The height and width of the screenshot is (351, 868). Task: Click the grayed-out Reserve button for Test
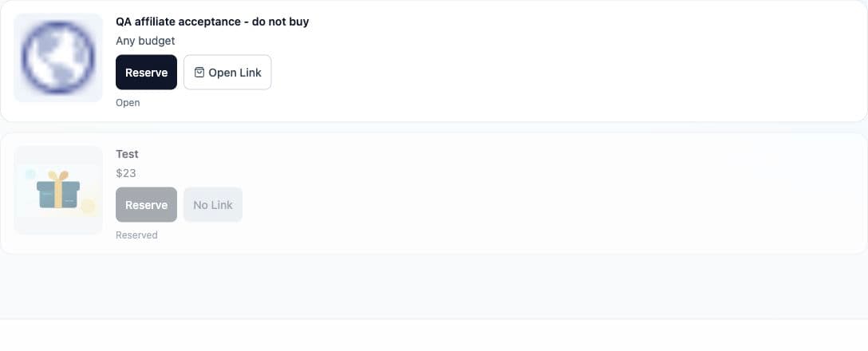[146, 205]
